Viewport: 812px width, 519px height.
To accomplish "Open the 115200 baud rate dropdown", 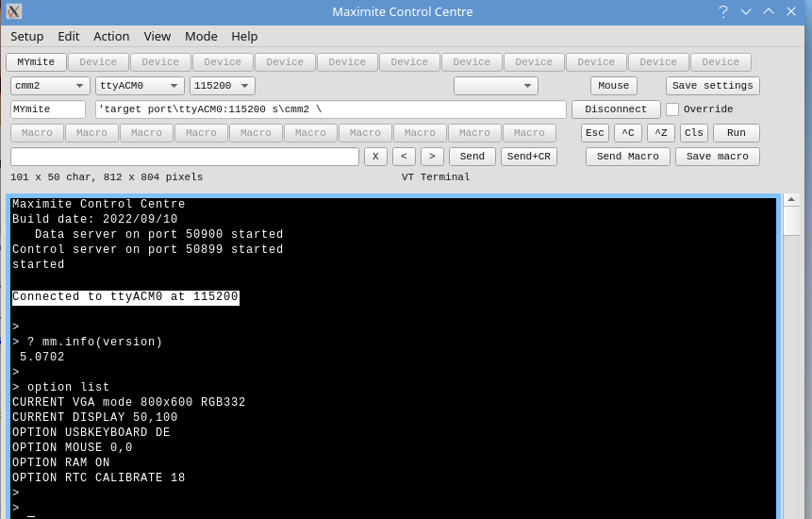I will coord(223,86).
